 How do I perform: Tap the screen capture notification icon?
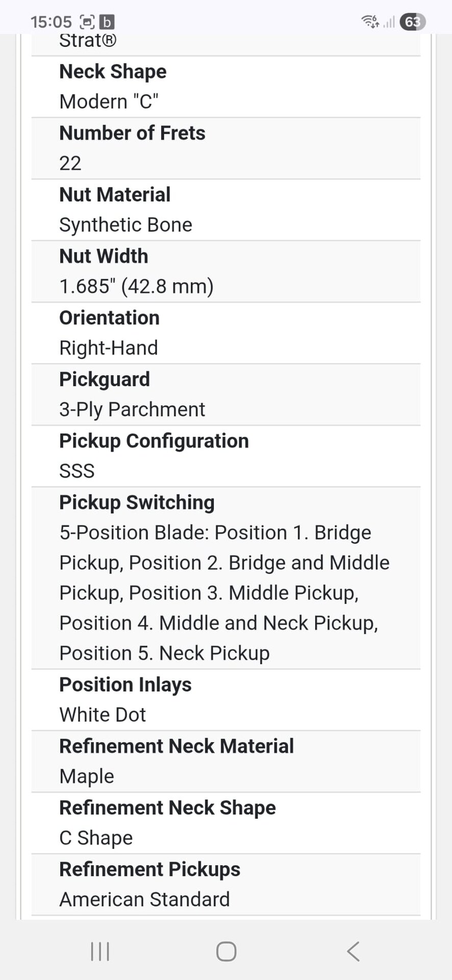(87, 22)
